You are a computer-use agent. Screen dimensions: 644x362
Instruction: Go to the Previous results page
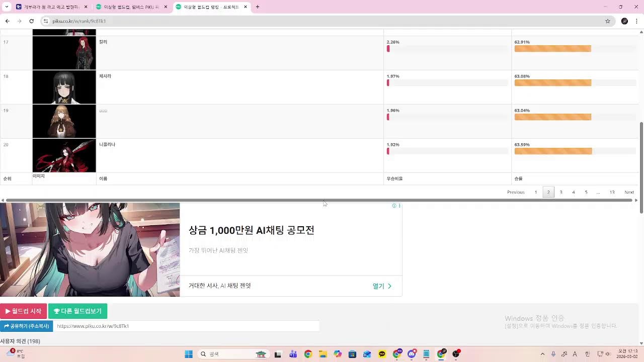click(x=516, y=192)
